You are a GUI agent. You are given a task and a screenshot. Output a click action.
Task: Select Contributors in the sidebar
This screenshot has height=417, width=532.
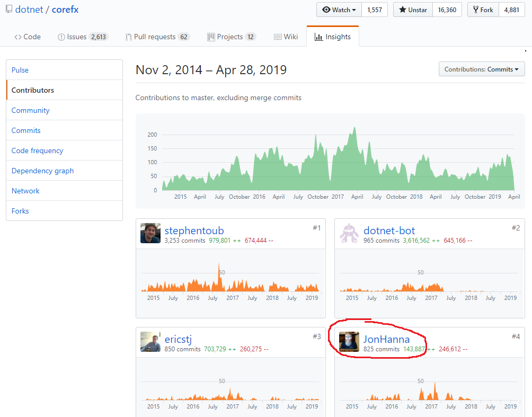[x=65, y=90]
